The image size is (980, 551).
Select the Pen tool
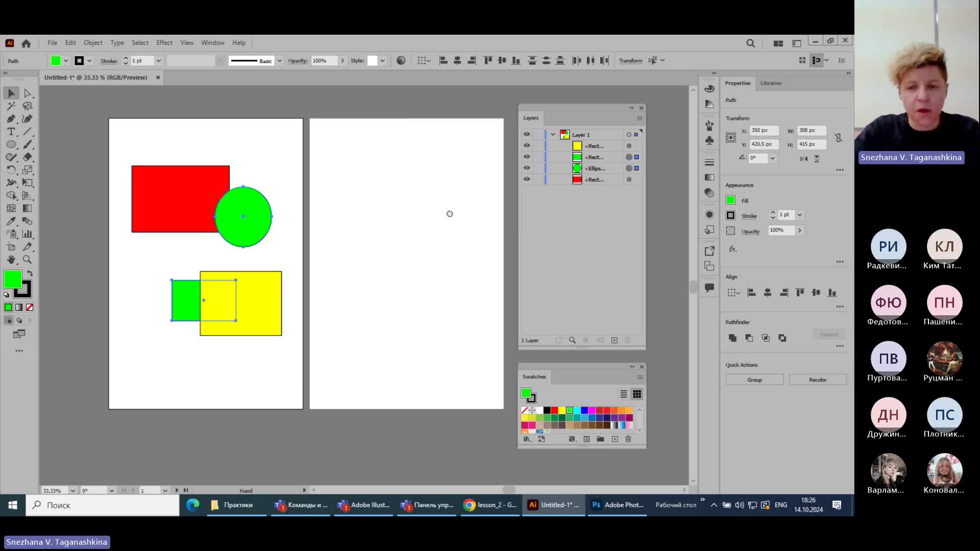tap(11, 119)
